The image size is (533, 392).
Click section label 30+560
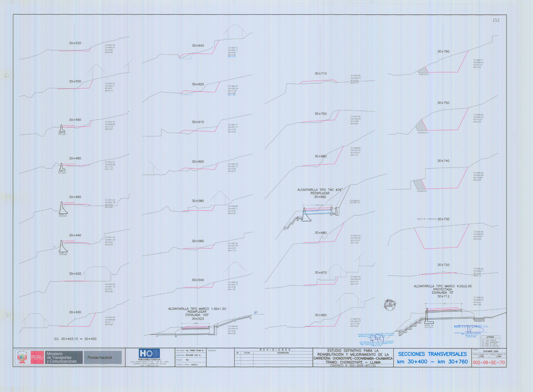198,241
